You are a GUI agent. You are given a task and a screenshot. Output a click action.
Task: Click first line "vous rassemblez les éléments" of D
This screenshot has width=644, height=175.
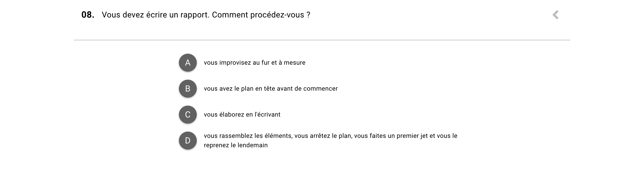(248, 136)
